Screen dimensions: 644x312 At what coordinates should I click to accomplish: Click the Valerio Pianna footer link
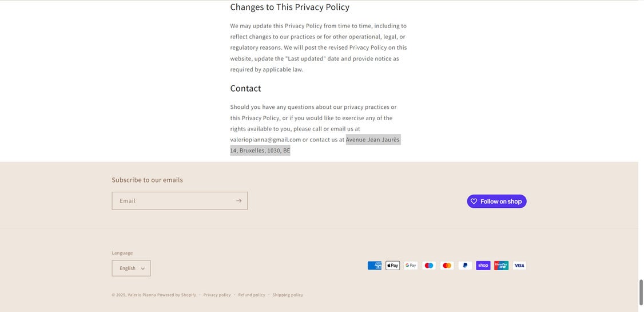(142, 295)
